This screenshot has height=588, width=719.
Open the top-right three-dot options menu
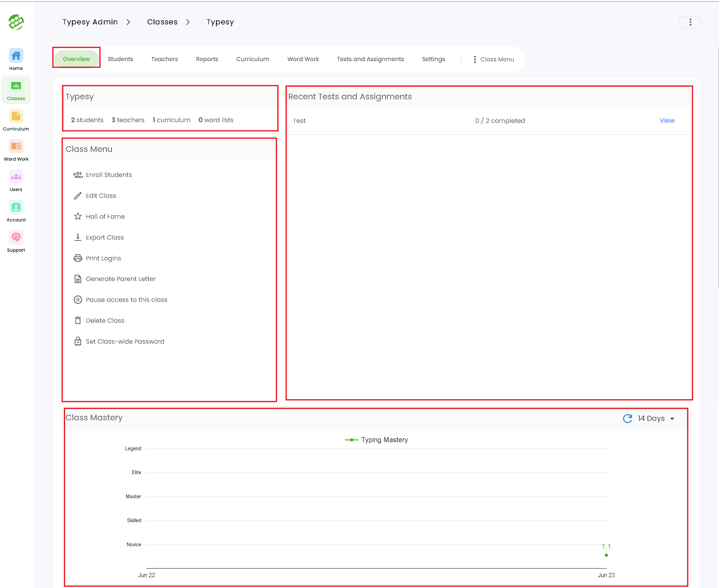[690, 22]
